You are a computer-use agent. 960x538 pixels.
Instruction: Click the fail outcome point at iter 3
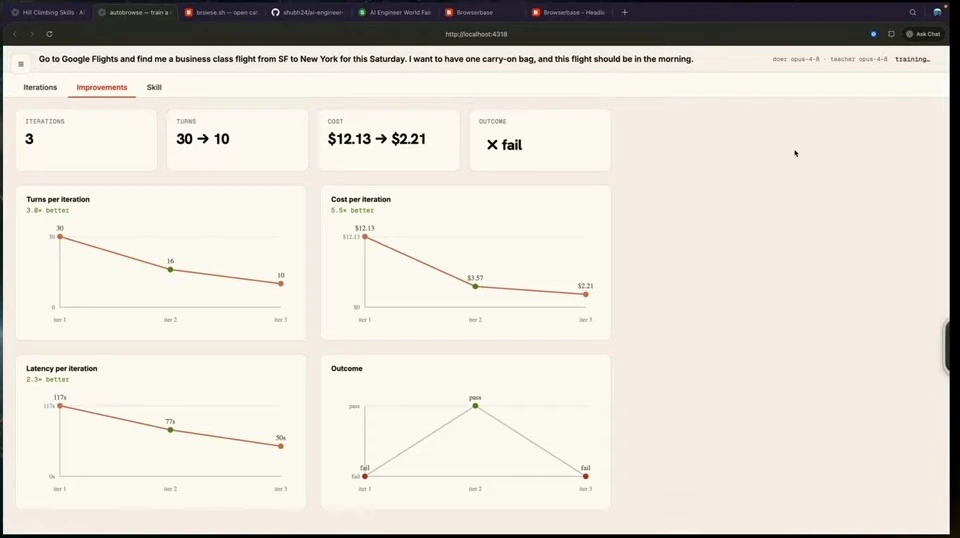586,476
